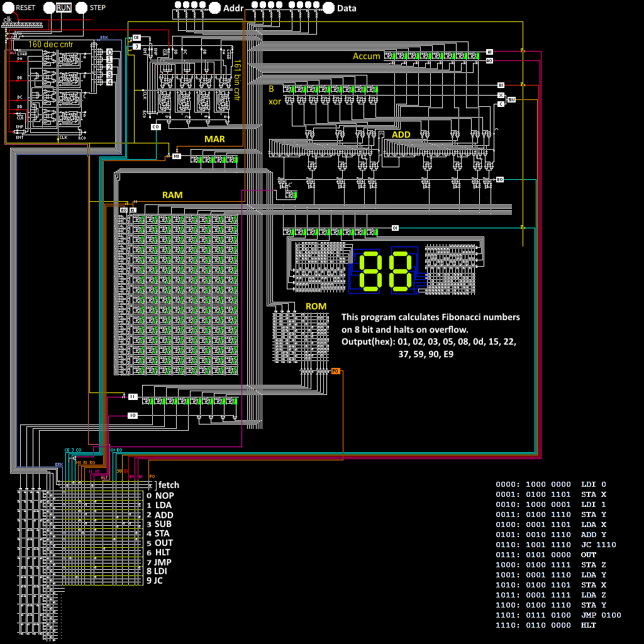Select the II box left of the instruction register
The width and height of the screenshot is (644, 644).
click(x=133, y=397)
